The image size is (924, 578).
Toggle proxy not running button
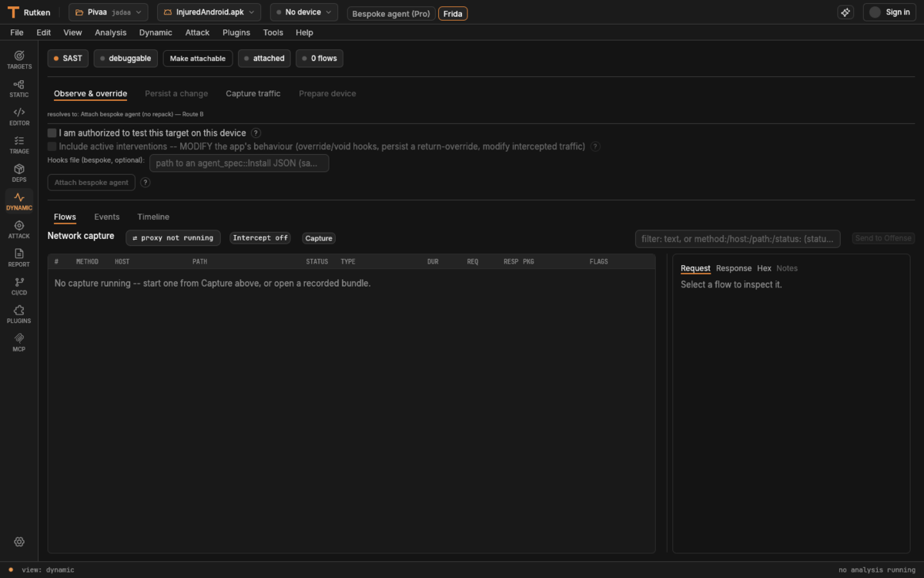click(x=173, y=238)
